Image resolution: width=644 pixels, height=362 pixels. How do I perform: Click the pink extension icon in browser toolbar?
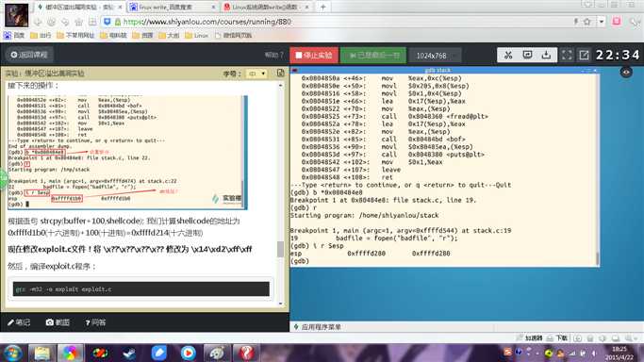click(617, 22)
